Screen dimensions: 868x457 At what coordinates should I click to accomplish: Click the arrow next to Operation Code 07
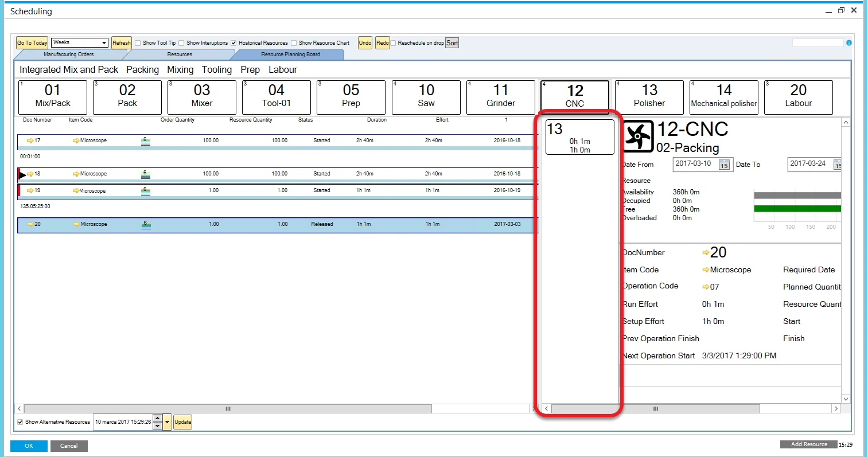(706, 287)
